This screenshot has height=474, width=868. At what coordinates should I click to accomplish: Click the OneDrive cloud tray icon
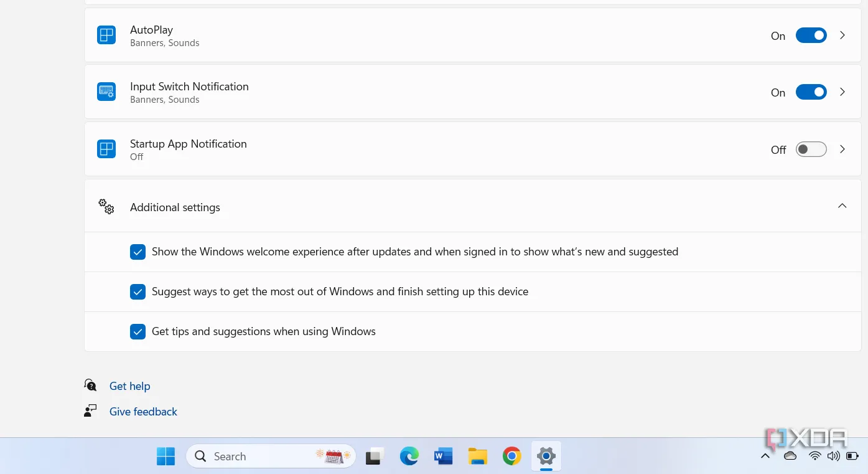point(790,457)
